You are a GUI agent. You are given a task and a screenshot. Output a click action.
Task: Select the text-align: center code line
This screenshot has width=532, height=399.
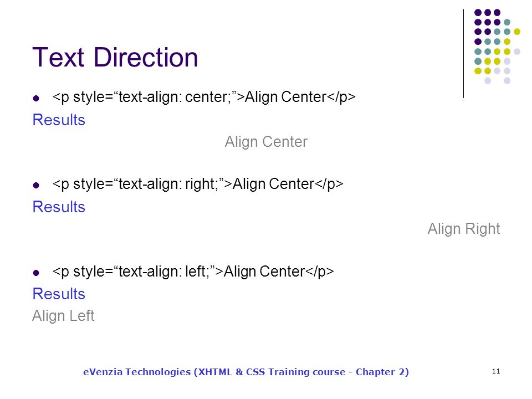[204, 97]
